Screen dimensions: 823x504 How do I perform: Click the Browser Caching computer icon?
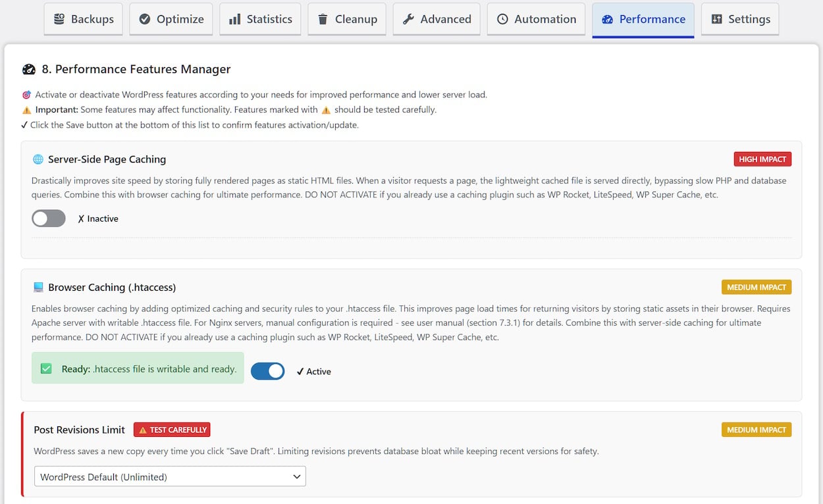(38, 288)
